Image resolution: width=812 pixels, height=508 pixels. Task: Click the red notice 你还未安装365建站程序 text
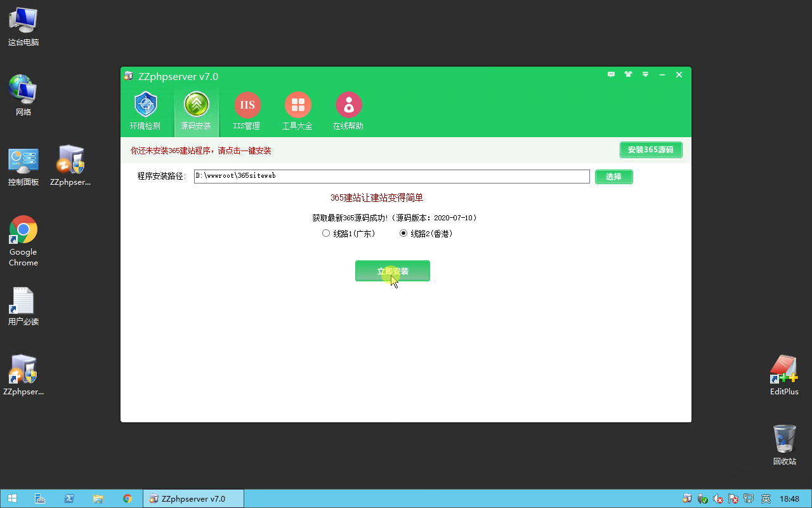point(201,150)
